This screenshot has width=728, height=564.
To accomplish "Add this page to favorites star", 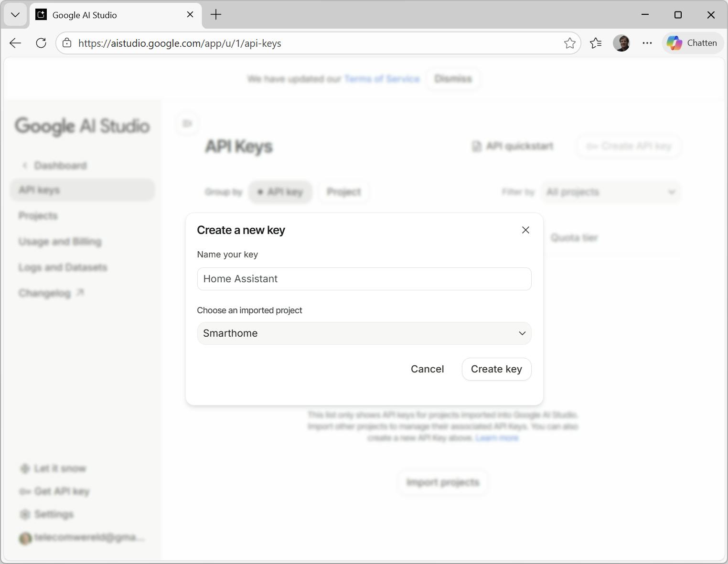I will [x=569, y=43].
